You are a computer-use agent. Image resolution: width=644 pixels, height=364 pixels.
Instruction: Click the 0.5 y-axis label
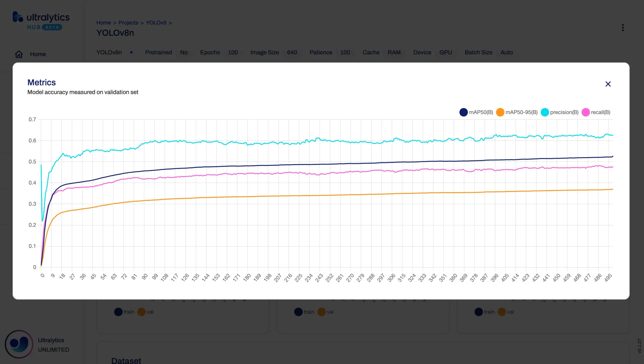click(x=32, y=161)
